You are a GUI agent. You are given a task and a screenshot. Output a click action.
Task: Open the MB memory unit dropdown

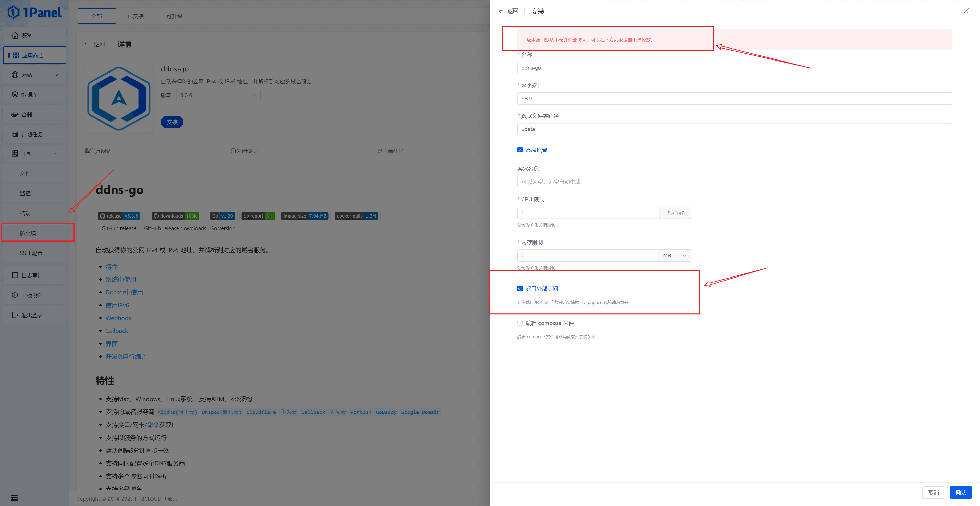tap(675, 255)
